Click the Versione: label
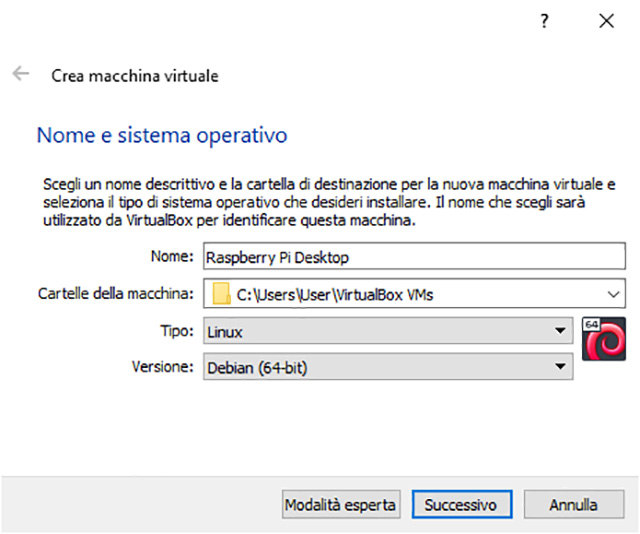The image size is (640, 534). pyautogui.click(x=161, y=368)
